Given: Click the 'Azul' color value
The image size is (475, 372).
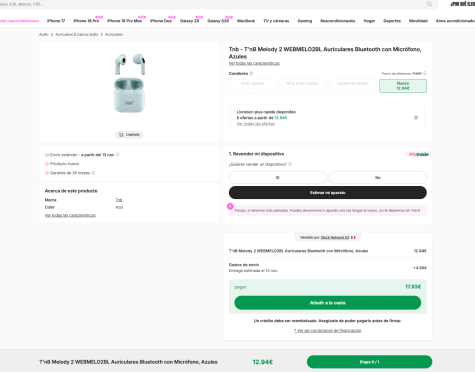Looking at the screenshot, I should (119, 207).
